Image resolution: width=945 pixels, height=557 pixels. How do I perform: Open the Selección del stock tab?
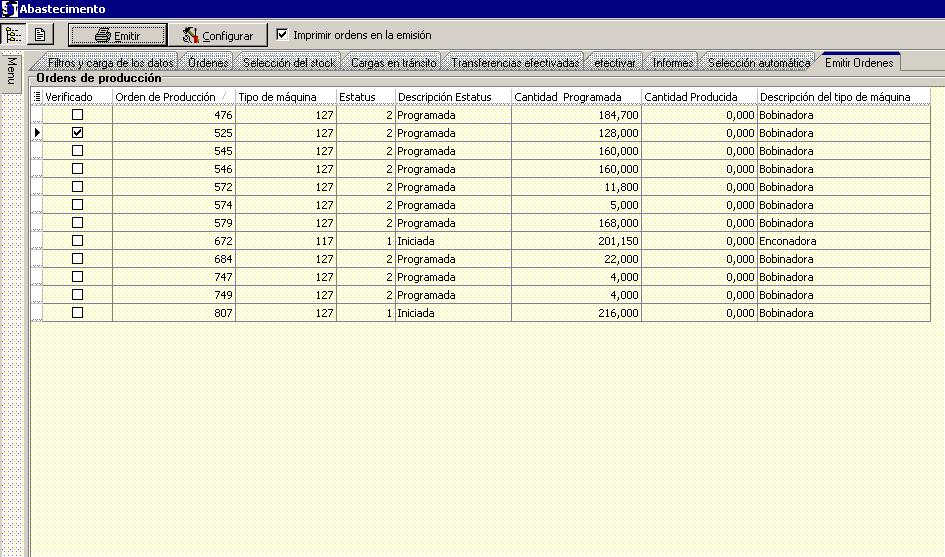(289, 63)
